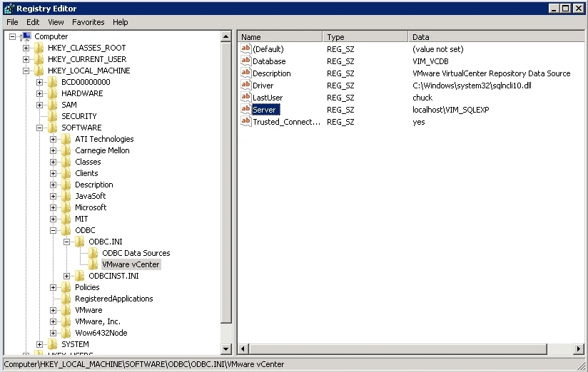This screenshot has width=588, height=372.
Task: Collapse the Computer root node
Action: pos(12,36)
